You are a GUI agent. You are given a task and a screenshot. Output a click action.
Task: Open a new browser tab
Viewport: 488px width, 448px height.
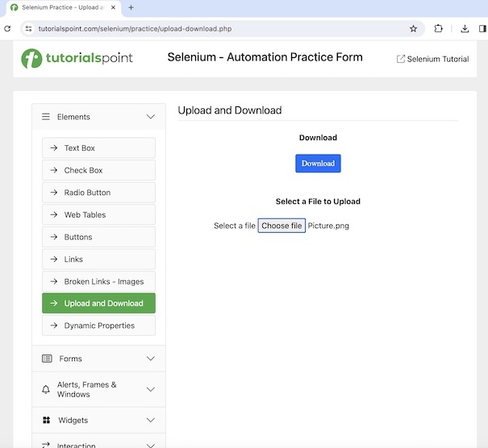[131, 7]
